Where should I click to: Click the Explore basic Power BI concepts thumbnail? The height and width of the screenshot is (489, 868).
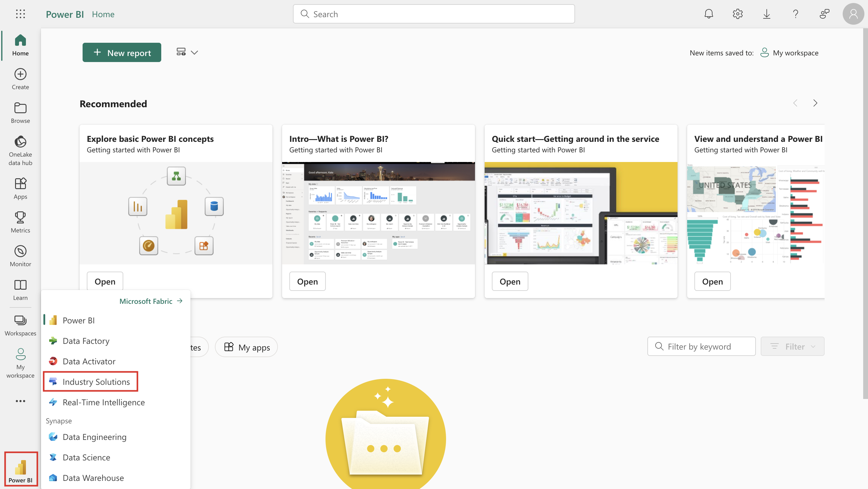pyautogui.click(x=176, y=213)
